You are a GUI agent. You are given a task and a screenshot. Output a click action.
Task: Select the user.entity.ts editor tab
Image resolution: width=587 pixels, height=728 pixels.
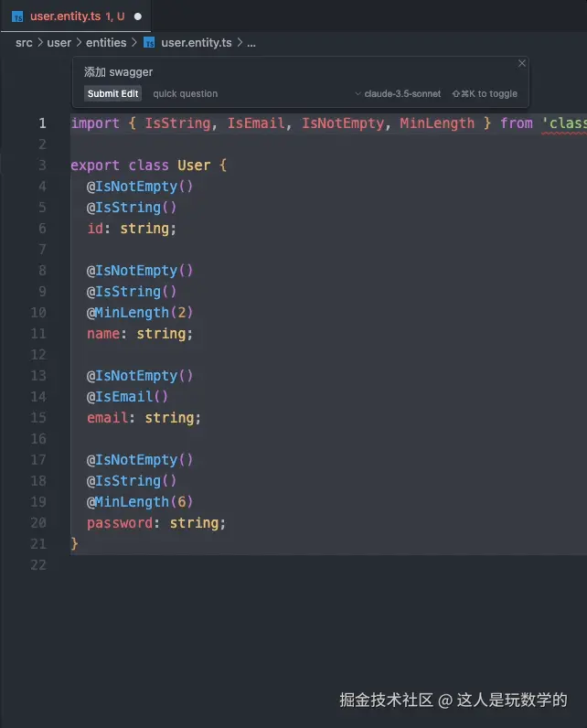[76, 16]
